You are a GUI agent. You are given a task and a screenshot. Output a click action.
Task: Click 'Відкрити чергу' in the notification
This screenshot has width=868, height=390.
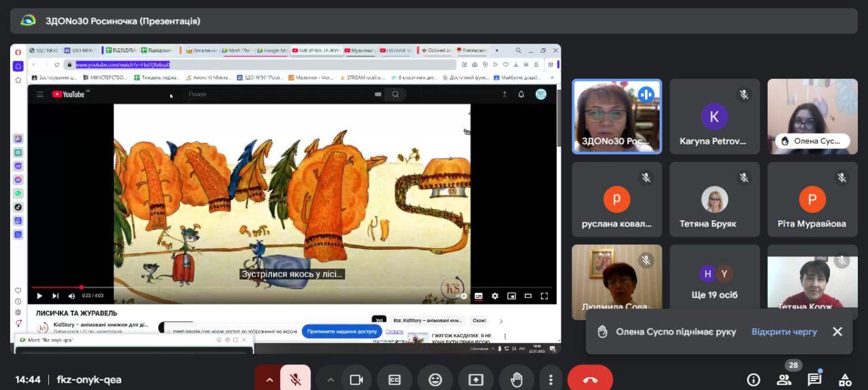784,332
